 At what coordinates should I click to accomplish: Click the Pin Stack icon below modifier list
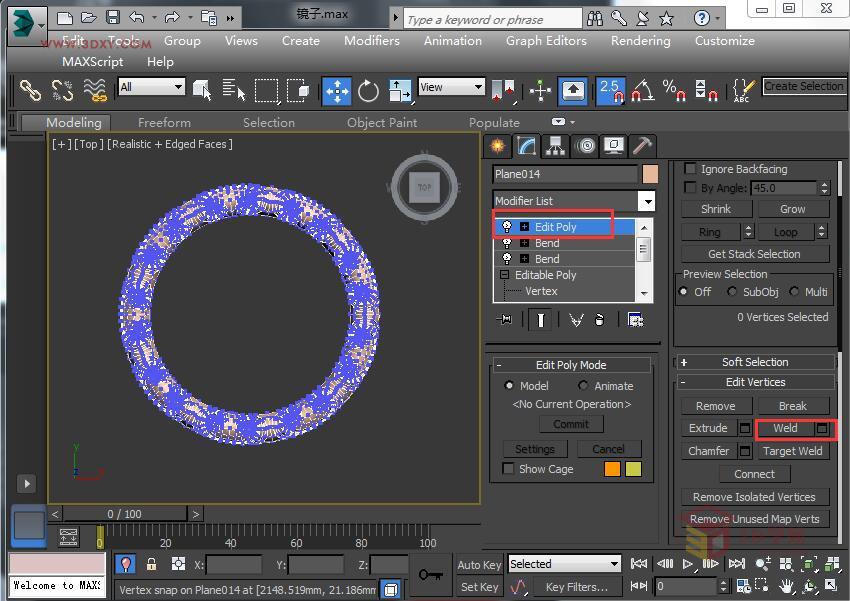pyautogui.click(x=505, y=318)
